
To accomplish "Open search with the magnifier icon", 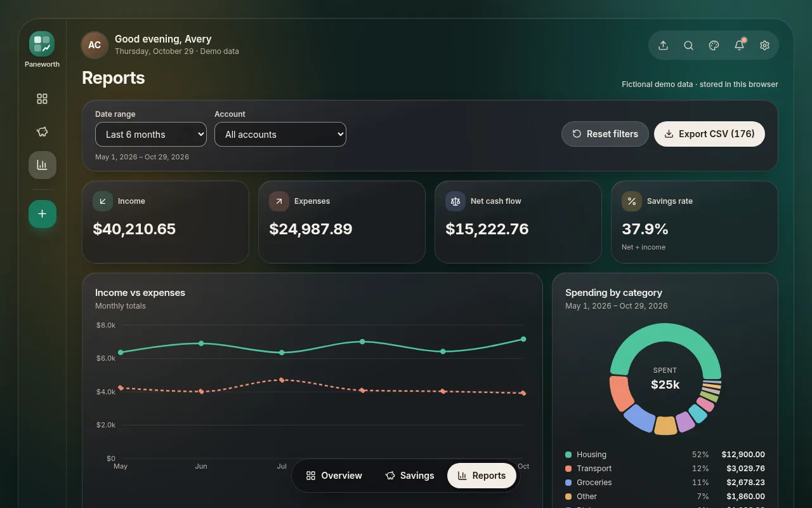I will click(688, 46).
